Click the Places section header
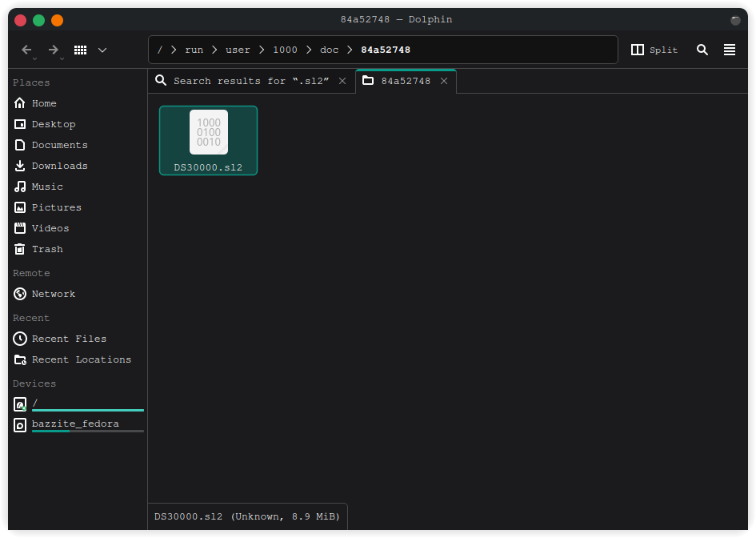The image size is (756, 538). [x=31, y=82]
